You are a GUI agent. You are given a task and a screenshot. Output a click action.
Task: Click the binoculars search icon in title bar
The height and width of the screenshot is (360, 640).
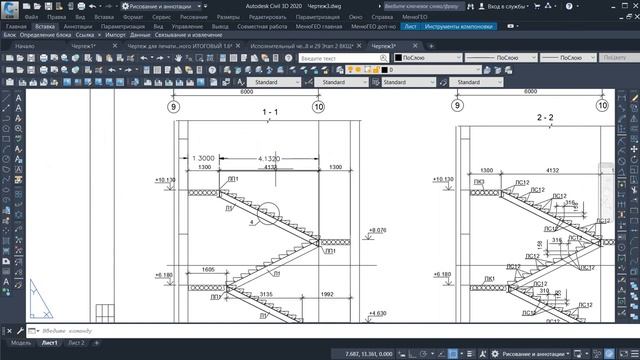tap(471, 6)
